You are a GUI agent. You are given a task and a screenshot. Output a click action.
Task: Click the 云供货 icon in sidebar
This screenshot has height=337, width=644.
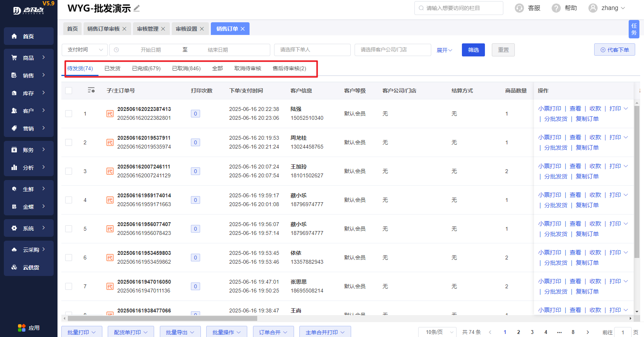14,267
